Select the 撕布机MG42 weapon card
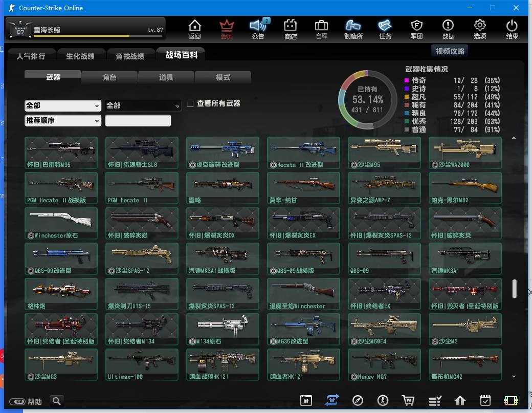 (465, 364)
